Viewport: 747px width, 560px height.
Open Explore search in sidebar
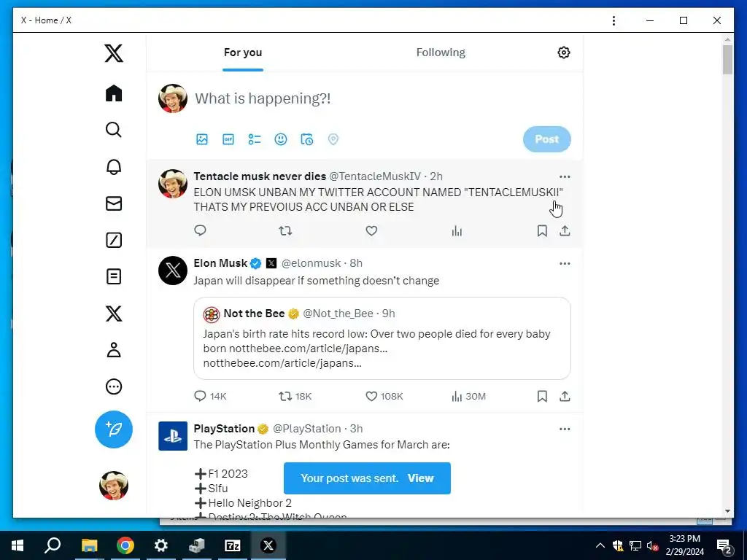[x=114, y=130]
